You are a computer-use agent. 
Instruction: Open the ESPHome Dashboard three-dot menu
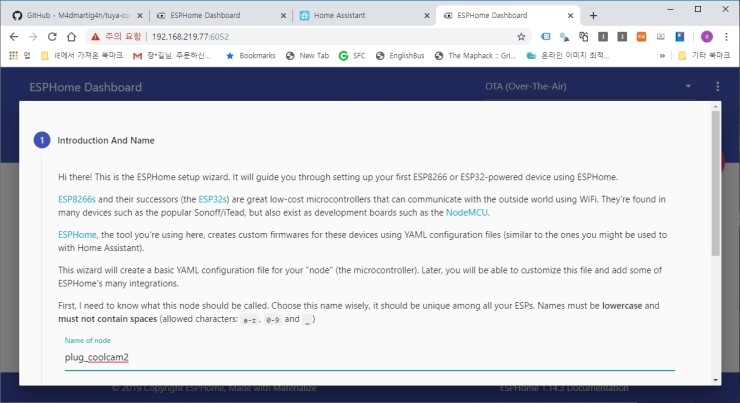pyautogui.click(x=717, y=86)
